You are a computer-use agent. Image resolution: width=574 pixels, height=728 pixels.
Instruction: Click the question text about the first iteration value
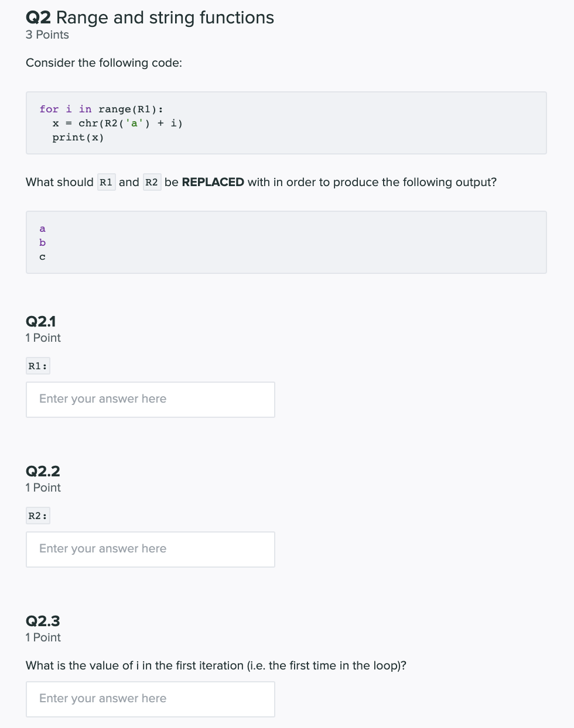(216, 665)
